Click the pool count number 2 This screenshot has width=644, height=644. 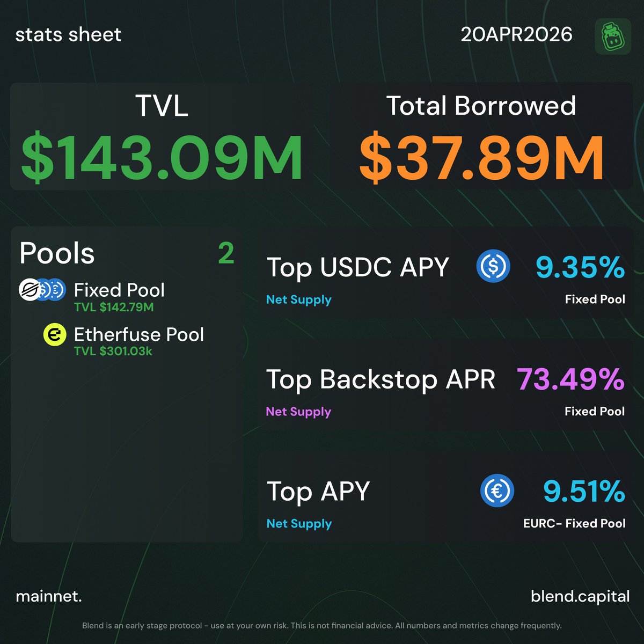tap(226, 253)
